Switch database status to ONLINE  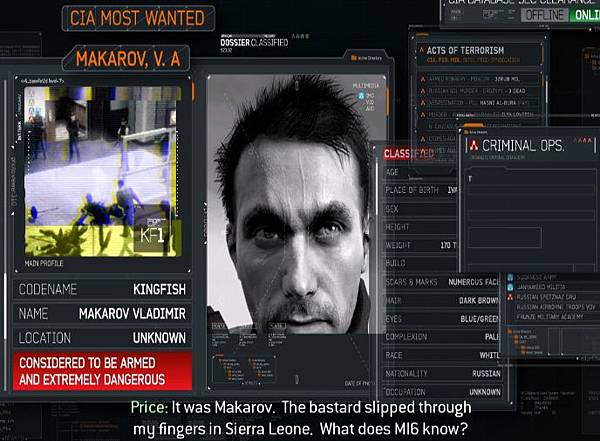(585, 15)
